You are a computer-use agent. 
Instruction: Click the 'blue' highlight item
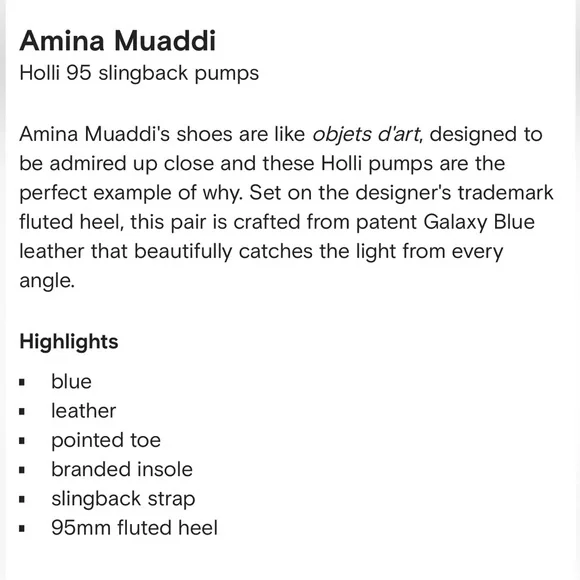71,381
